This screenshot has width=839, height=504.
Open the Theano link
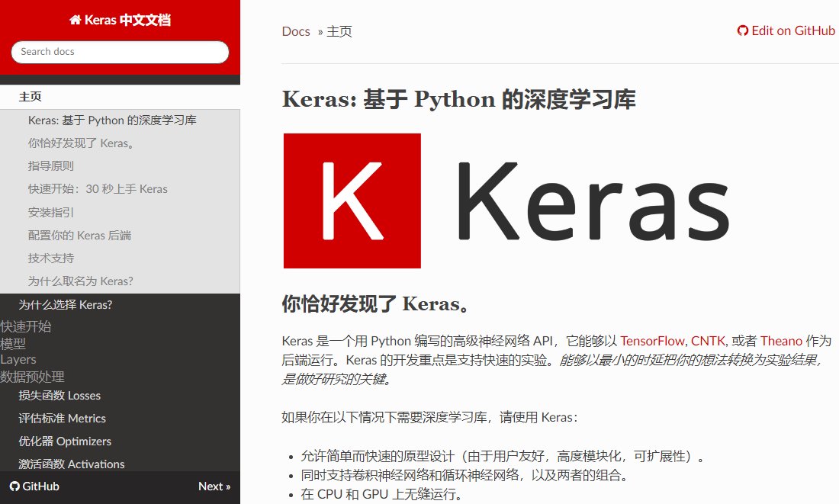pyautogui.click(x=781, y=341)
